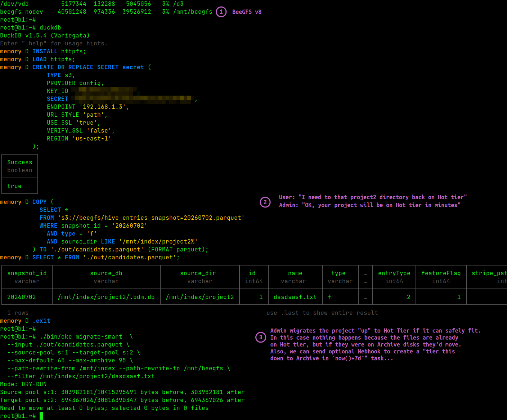Select the "DuckDB v1.5.4 (Variegata)" version line
Viewport: 507px width, 420px height.
(45, 36)
